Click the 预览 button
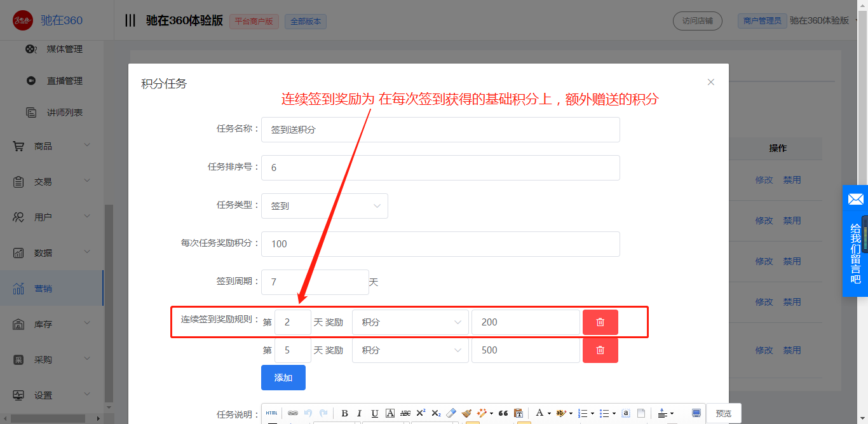 pos(724,413)
